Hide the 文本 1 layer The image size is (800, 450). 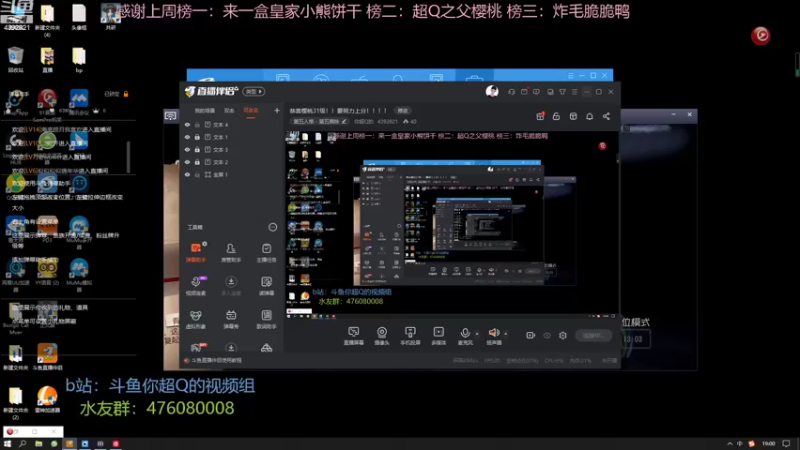[x=187, y=137]
